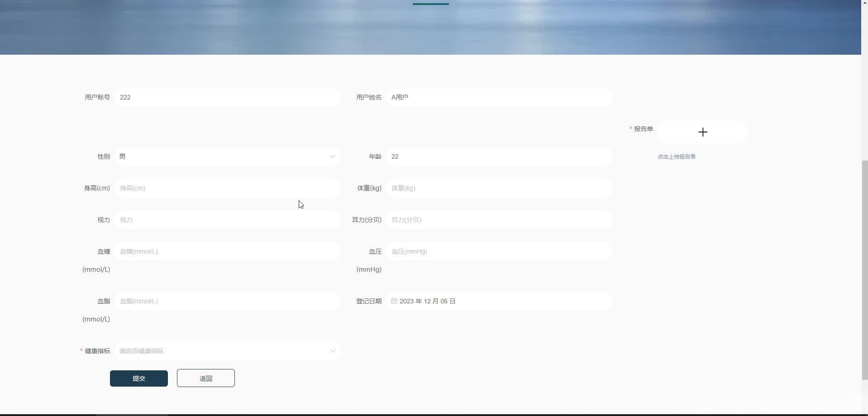Click the 提交 submit button
This screenshot has width=868, height=416.
(138, 378)
